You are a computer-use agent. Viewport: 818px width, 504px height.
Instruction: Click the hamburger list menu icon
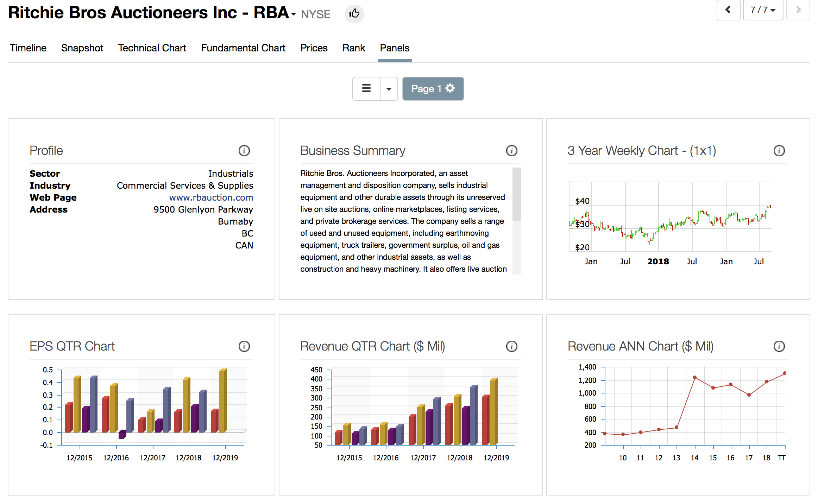point(366,89)
